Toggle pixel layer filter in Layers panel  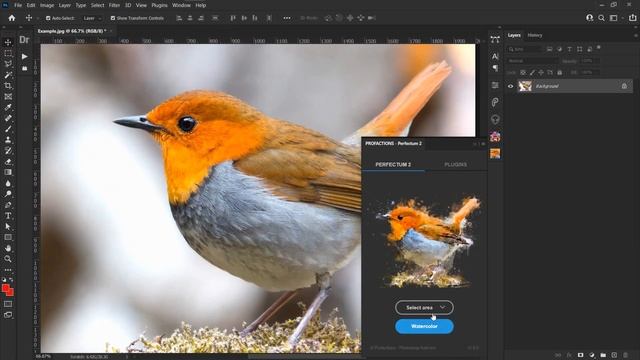[550, 49]
